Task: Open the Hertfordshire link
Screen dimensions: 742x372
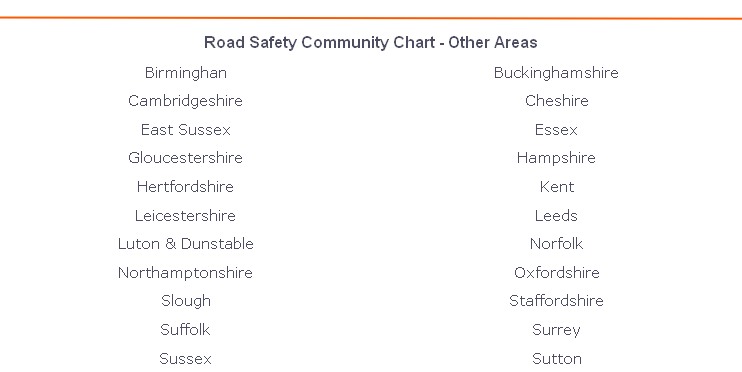Action: 185,186
